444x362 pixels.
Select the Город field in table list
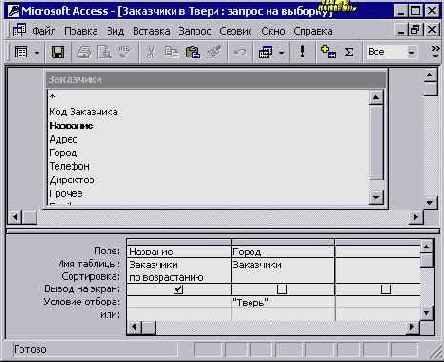pos(208,153)
